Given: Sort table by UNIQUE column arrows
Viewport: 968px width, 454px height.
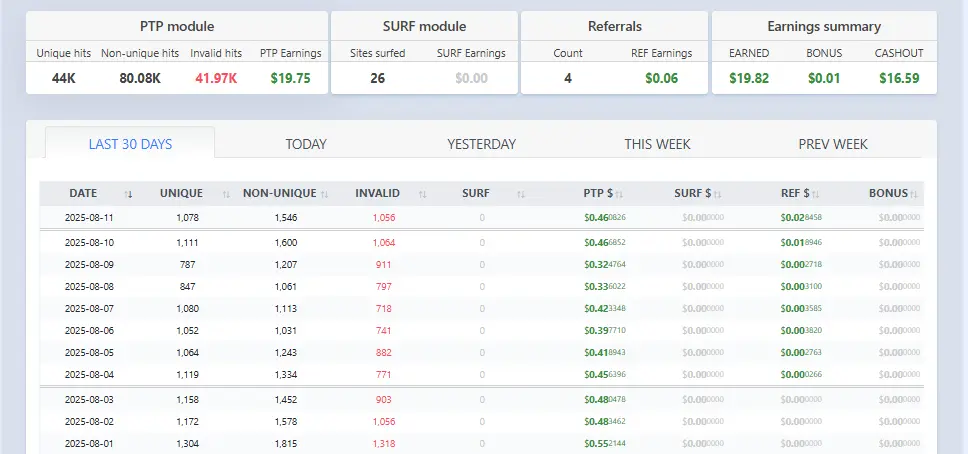Looking at the screenshot, I should pyautogui.click(x=226, y=194).
